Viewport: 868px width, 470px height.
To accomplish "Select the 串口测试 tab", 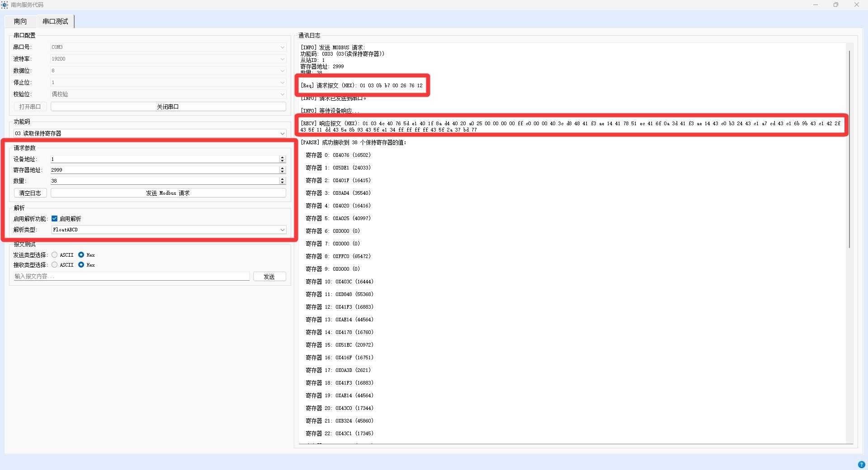I will [x=55, y=21].
